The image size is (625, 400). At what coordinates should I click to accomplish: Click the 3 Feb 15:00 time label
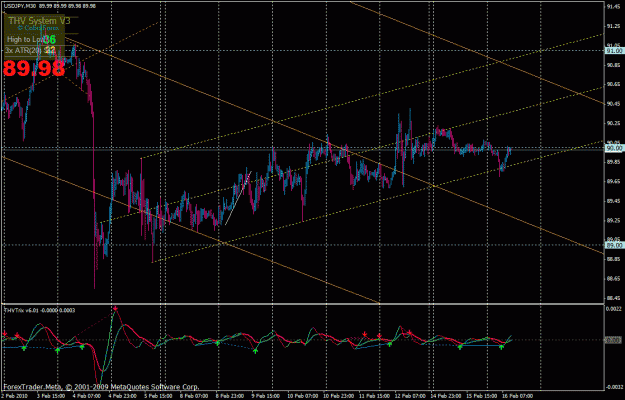pyautogui.click(x=51, y=396)
